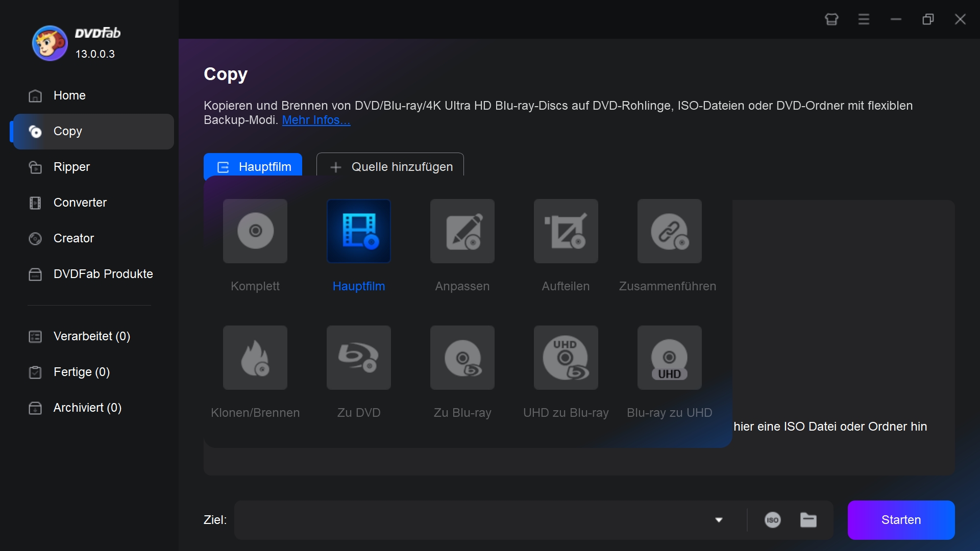This screenshot has width=980, height=551.
Task: Select the Zu Blu-ray copy mode icon
Action: click(462, 358)
